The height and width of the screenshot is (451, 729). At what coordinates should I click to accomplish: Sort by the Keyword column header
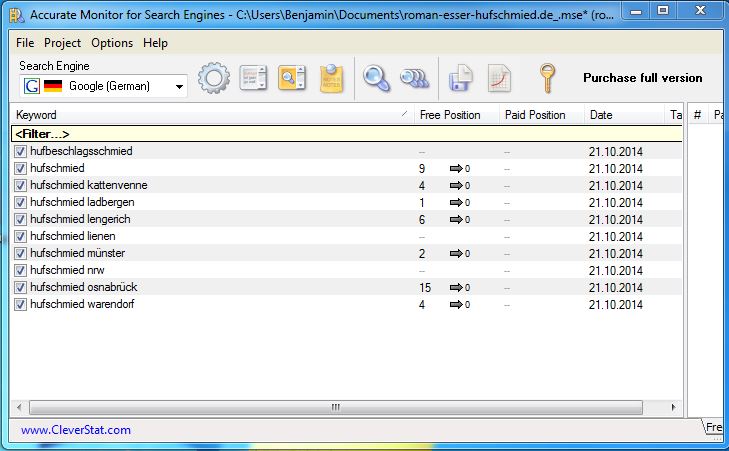coord(212,115)
